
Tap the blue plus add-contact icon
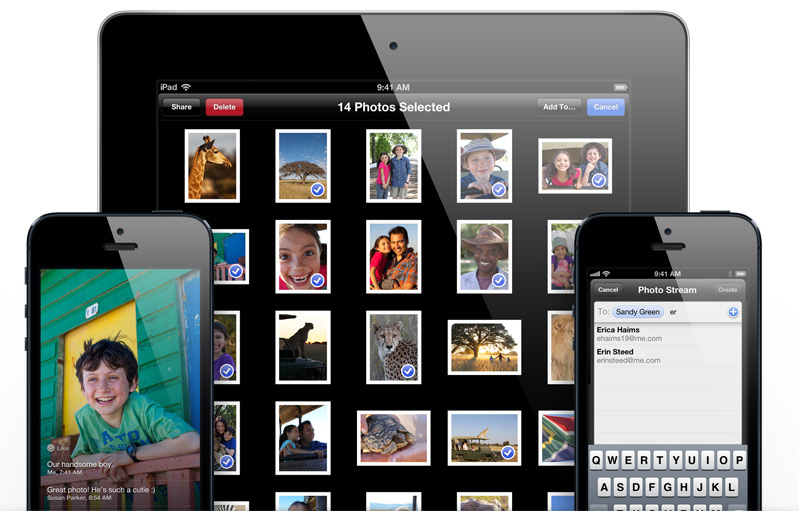point(733,312)
